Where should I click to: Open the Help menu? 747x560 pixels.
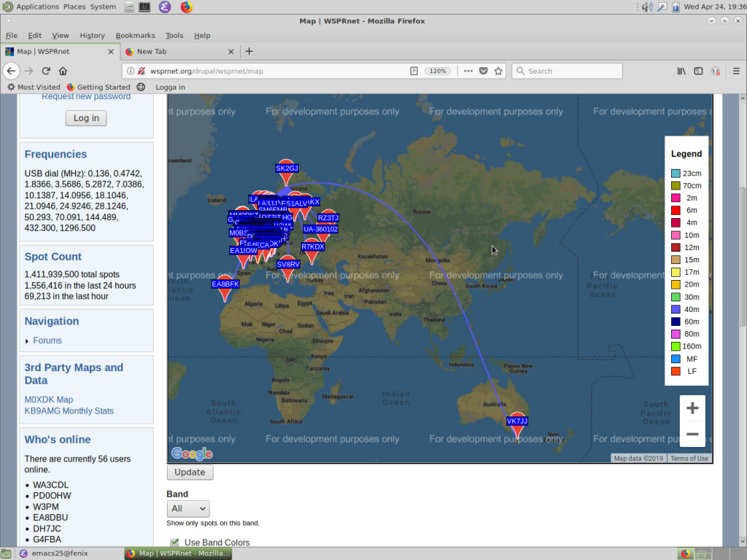[202, 35]
